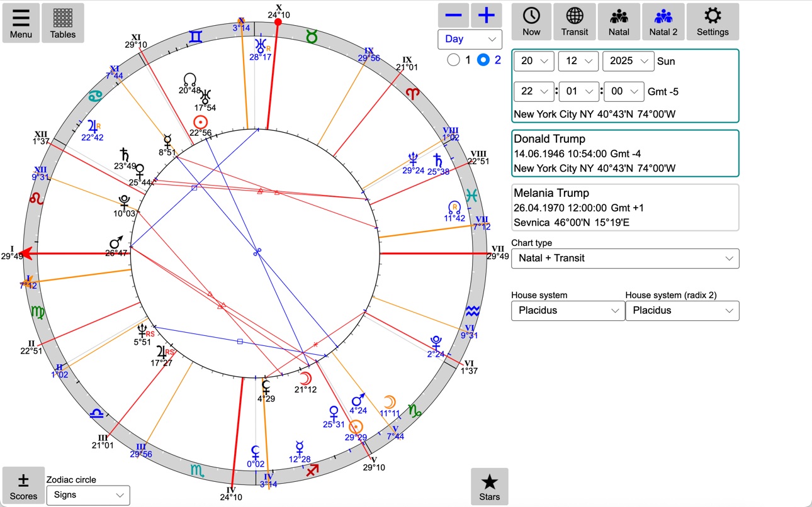Open Settings gear button
Viewport: 812px width, 507px height.
point(713,21)
